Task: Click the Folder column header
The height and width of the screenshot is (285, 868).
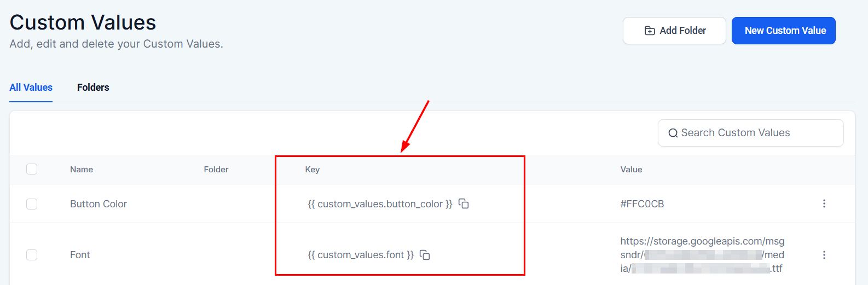Action: (x=216, y=170)
